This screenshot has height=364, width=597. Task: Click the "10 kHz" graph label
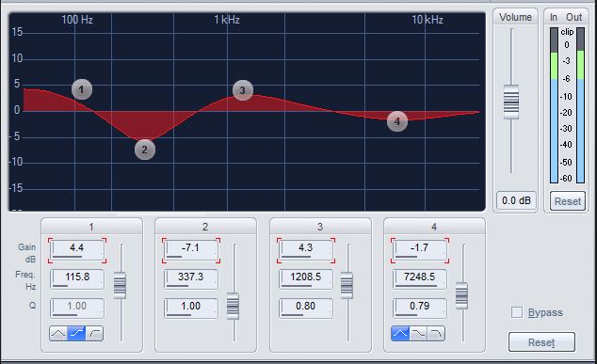tap(428, 20)
